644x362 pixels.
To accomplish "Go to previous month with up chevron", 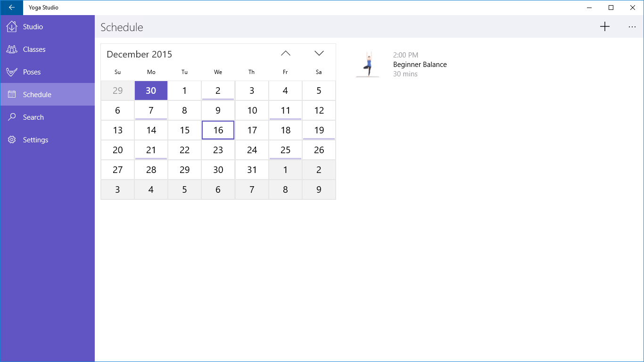I will point(286,53).
